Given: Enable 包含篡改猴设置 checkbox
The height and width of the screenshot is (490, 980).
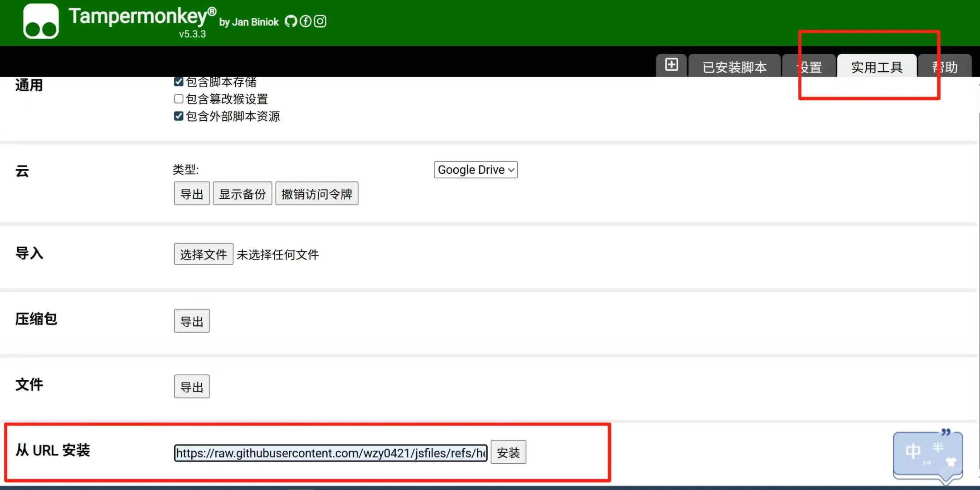Looking at the screenshot, I should (179, 99).
